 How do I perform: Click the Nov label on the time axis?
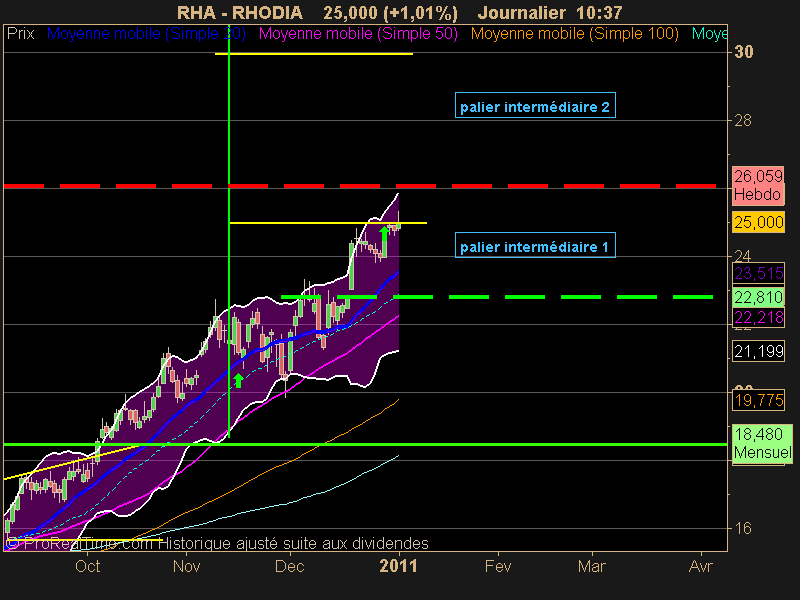coord(187,566)
